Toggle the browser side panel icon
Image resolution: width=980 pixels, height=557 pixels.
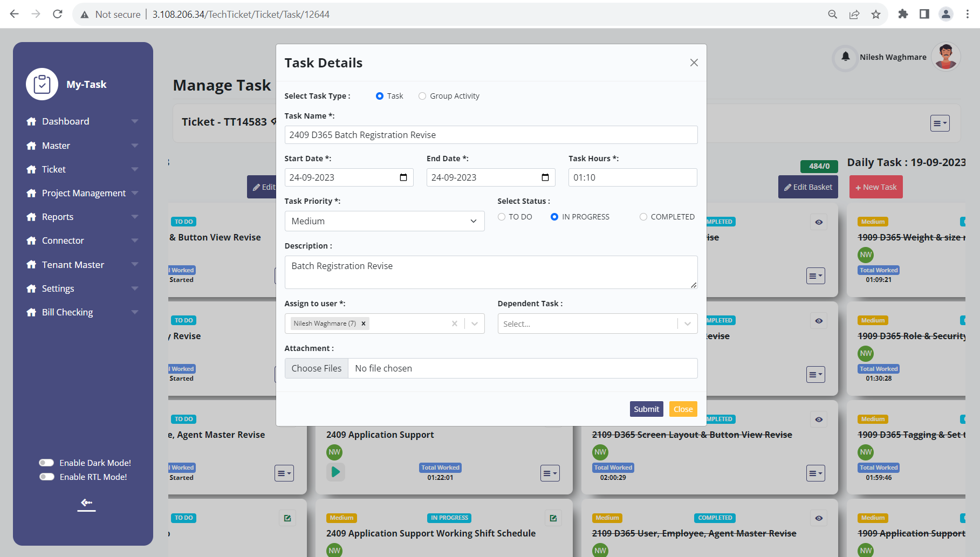(924, 15)
